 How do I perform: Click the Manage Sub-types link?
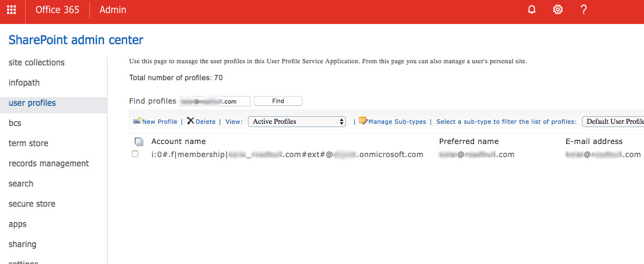tap(397, 122)
